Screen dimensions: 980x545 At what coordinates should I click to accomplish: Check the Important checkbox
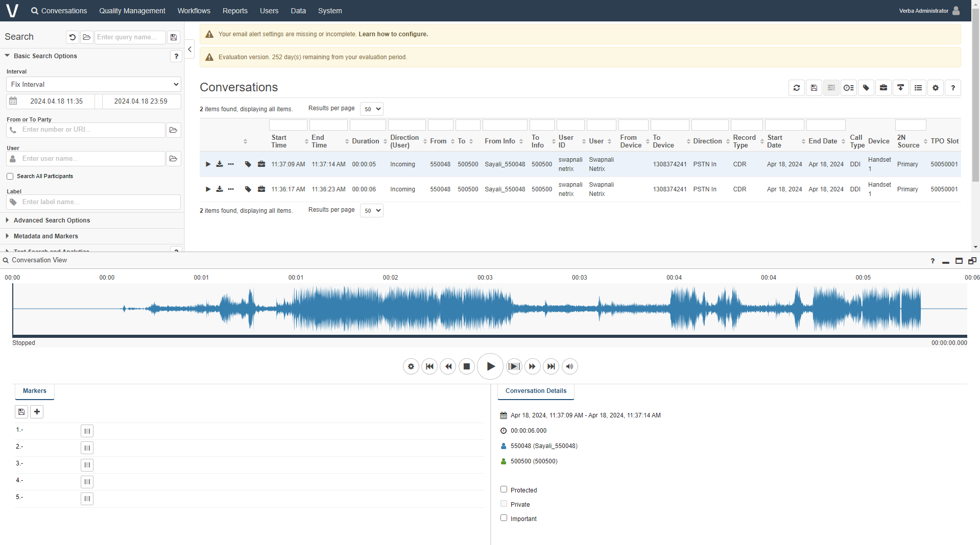(504, 518)
